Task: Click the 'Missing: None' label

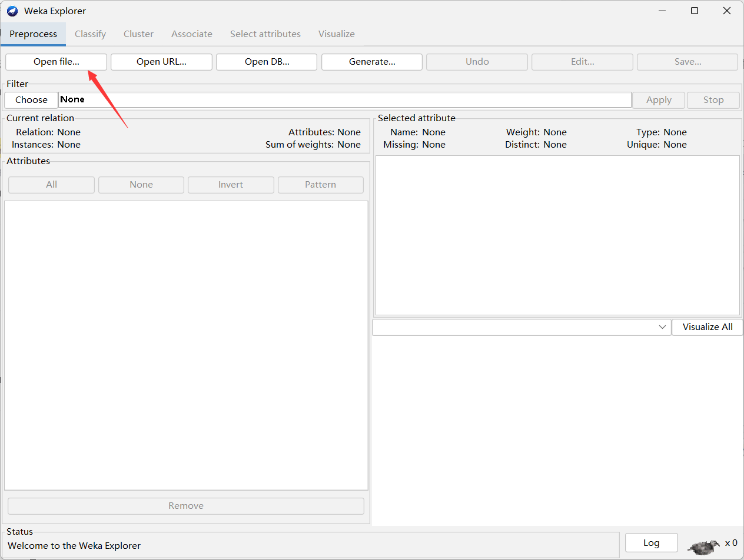Action: (414, 145)
